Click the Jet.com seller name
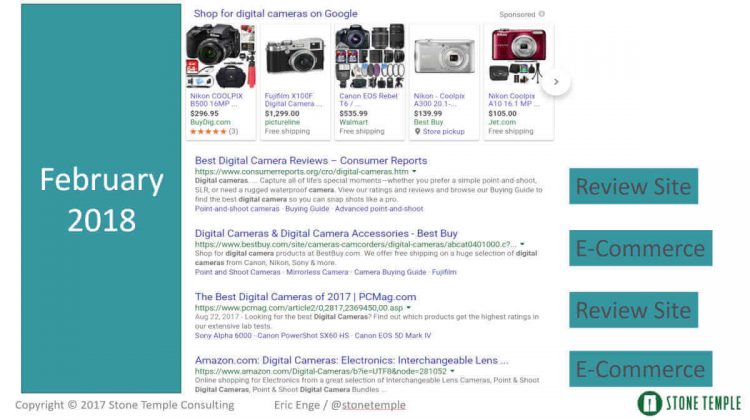Screen dimensions: 750x420 pyautogui.click(x=501, y=122)
